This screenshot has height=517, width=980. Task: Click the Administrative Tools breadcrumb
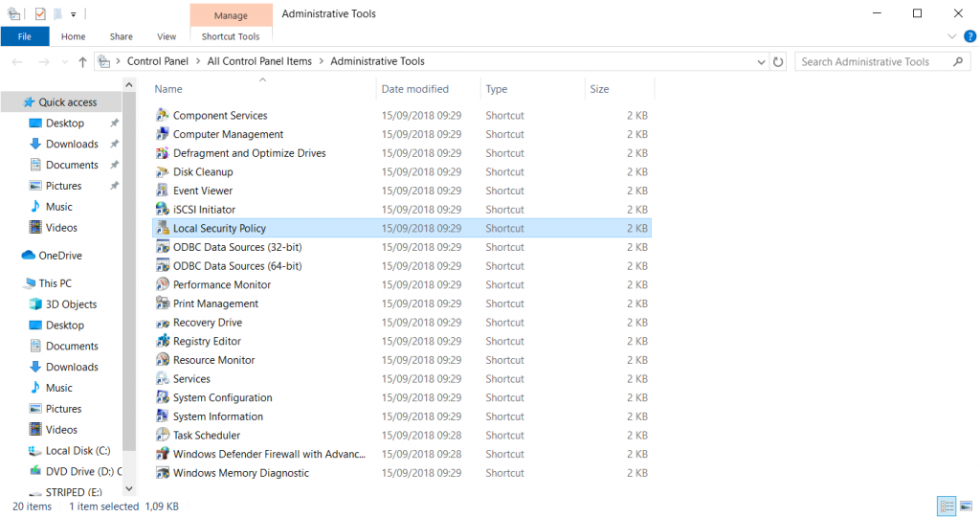(x=377, y=61)
